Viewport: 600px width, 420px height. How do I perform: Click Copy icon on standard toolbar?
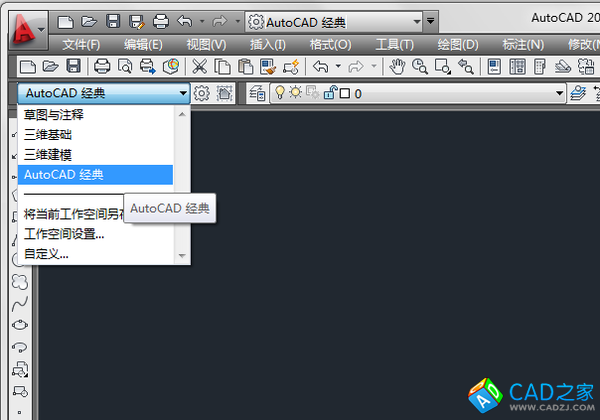(222, 67)
